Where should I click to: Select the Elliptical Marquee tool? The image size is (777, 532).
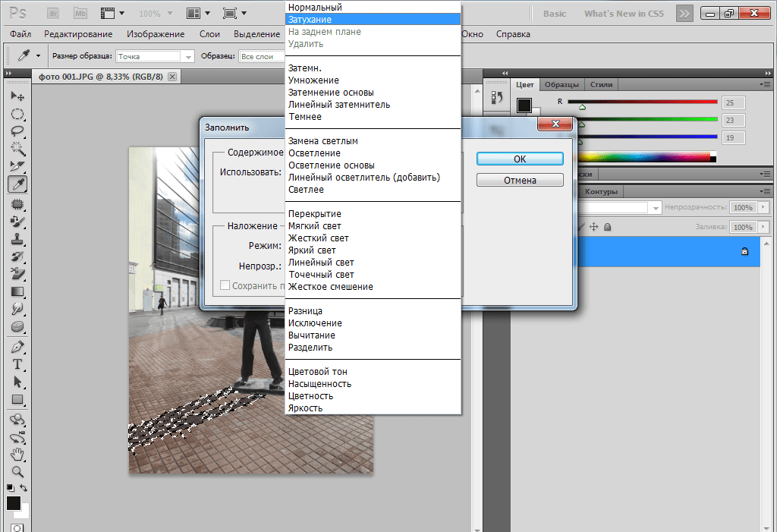[x=17, y=114]
